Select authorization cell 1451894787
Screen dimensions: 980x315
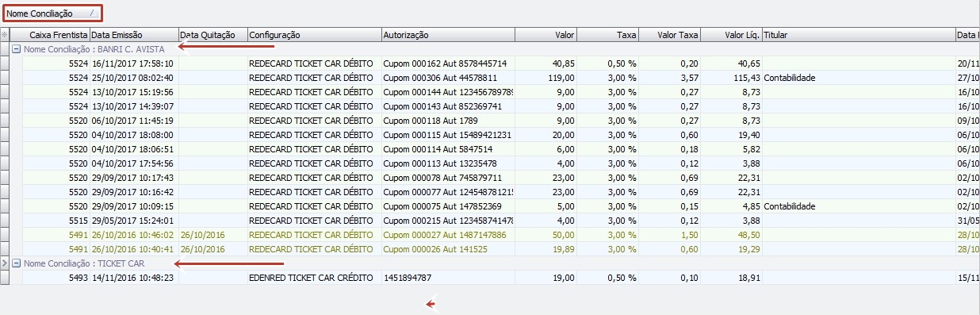click(x=447, y=277)
